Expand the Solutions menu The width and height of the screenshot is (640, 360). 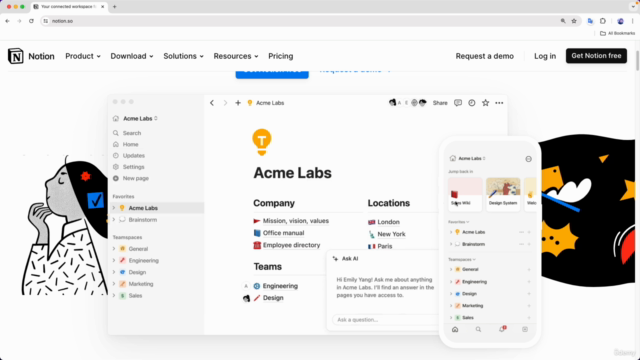coord(183,56)
